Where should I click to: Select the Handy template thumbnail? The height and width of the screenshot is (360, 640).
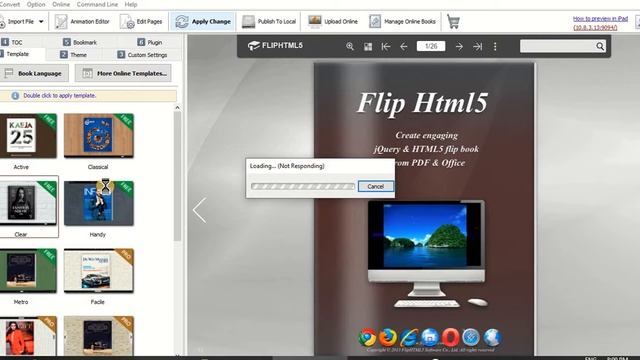pos(99,203)
